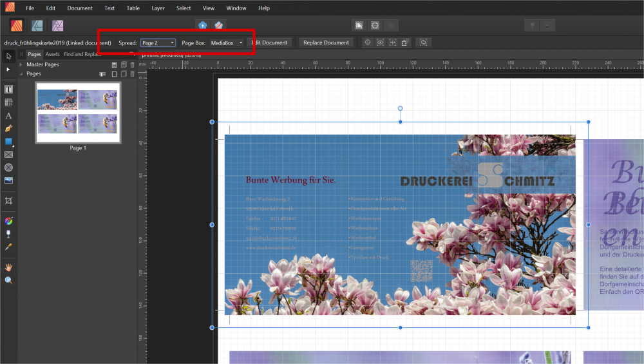Select the Place Image tool
The height and width of the screenshot is (364, 644).
click(8, 180)
